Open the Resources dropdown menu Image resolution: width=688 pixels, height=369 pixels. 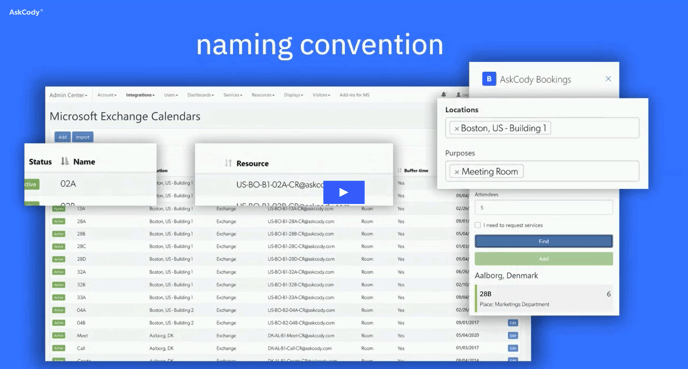pos(263,95)
